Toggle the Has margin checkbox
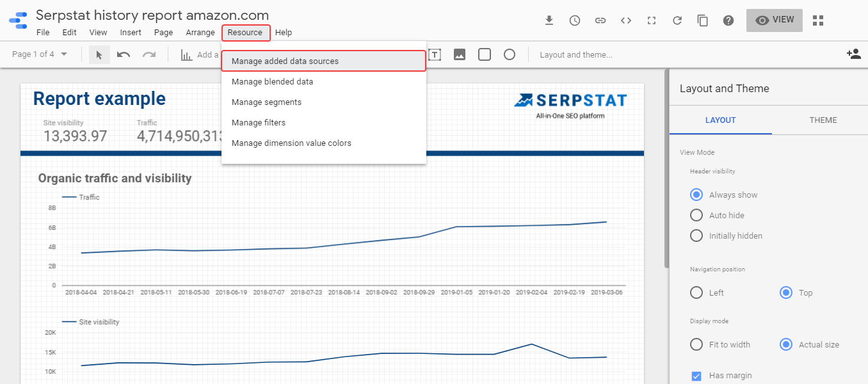 pyautogui.click(x=696, y=376)
